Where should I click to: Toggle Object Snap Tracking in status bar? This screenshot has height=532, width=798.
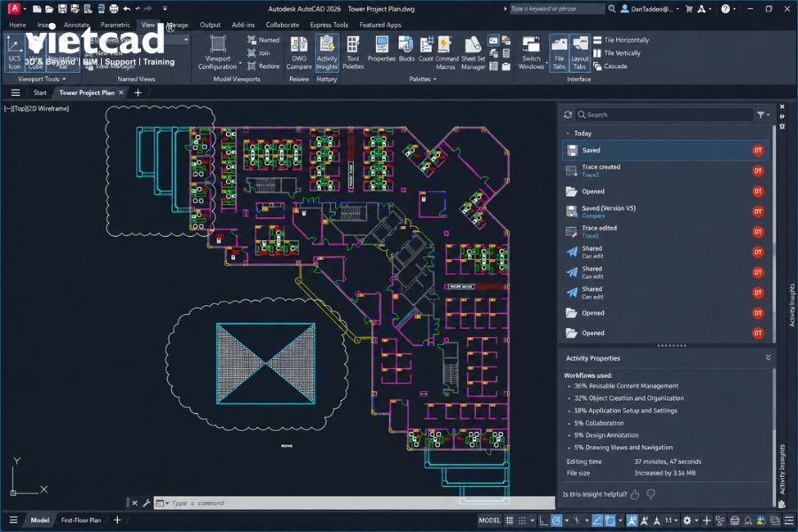[x=597, y=520]
